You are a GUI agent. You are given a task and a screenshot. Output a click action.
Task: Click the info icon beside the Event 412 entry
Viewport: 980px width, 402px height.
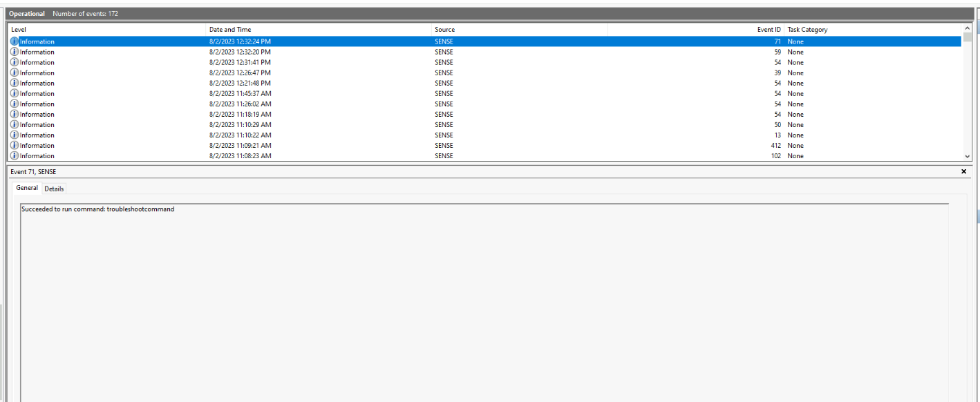coord(14,145)
